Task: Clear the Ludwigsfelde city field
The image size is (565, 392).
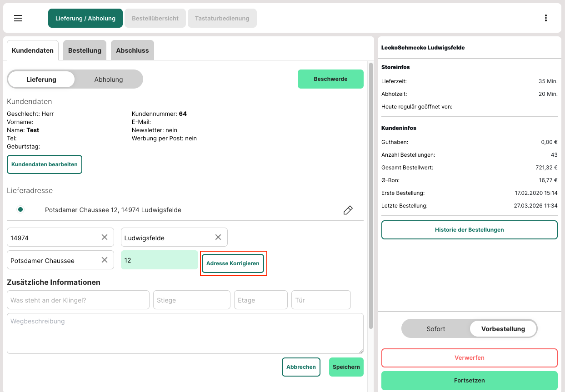Action: (218, 237)
